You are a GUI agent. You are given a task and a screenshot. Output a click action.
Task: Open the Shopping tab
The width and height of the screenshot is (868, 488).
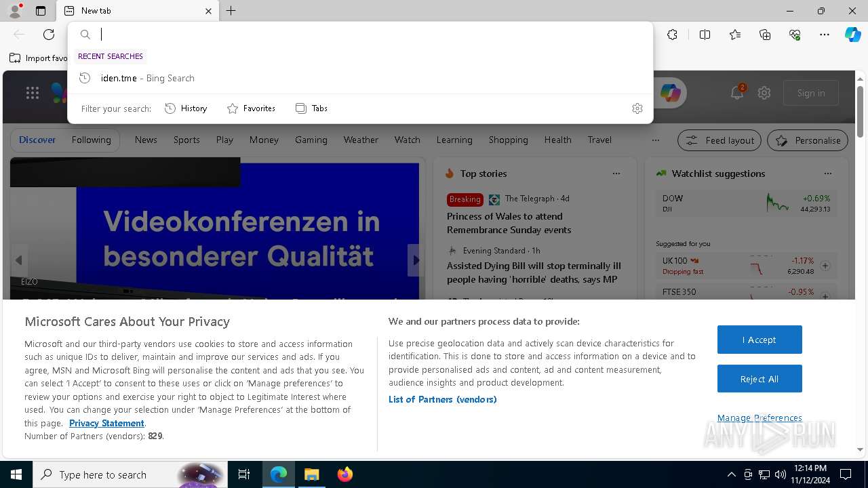[509, 140]
